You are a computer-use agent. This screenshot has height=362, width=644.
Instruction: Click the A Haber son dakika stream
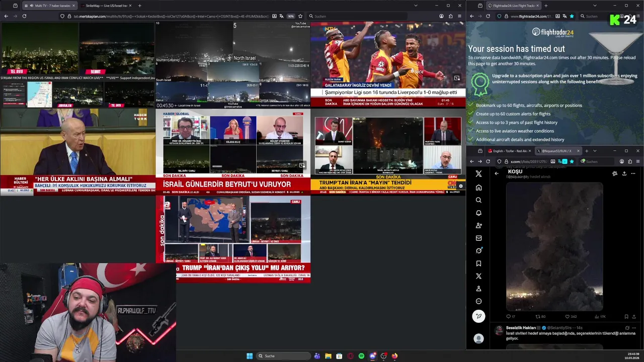(233, 239)
